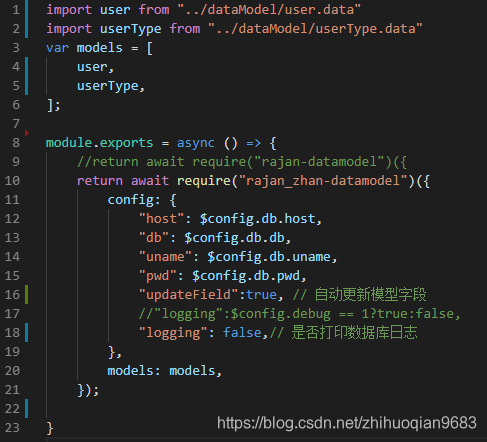The height and width of the screenshot is (442, 487).
Task: Click line number 1 in the gutter
Action: coord(16,10)
